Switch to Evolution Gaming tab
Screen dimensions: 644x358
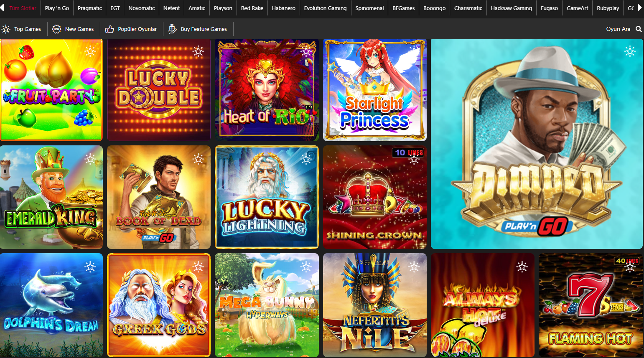pyautogui.click(x=325, y=8)
